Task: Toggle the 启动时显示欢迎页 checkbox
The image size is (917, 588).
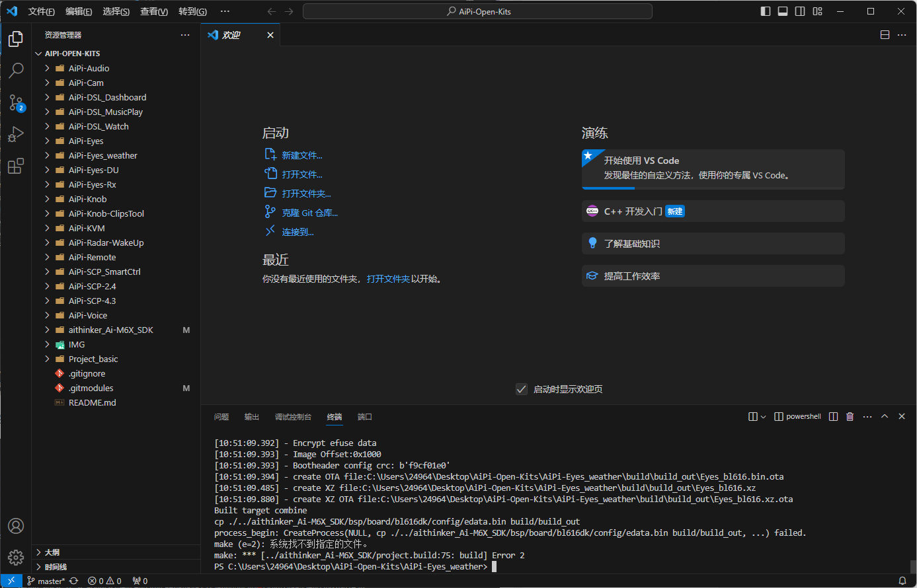Action: tap(522, 389)
